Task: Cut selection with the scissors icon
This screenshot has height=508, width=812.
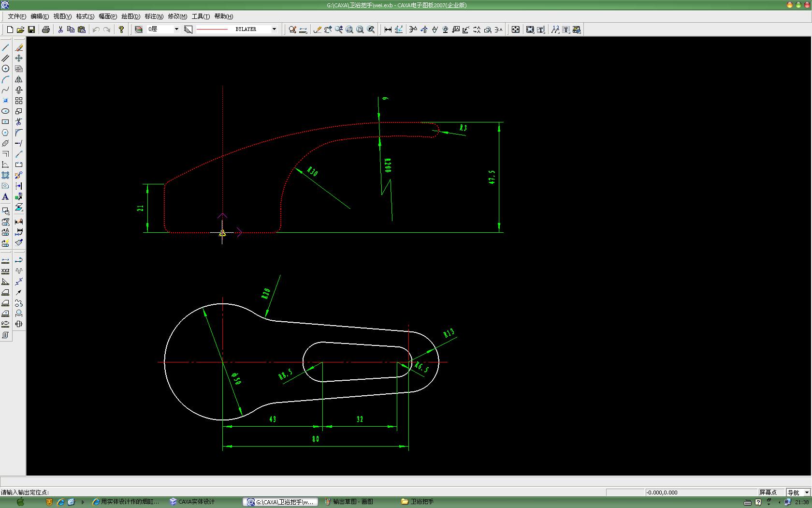Action: pos(60,30)
